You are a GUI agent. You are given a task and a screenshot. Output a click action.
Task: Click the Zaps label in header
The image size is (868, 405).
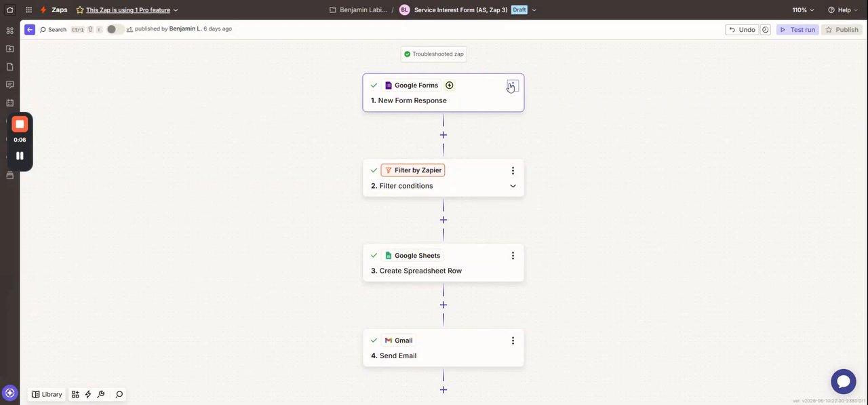pos(60,10)
